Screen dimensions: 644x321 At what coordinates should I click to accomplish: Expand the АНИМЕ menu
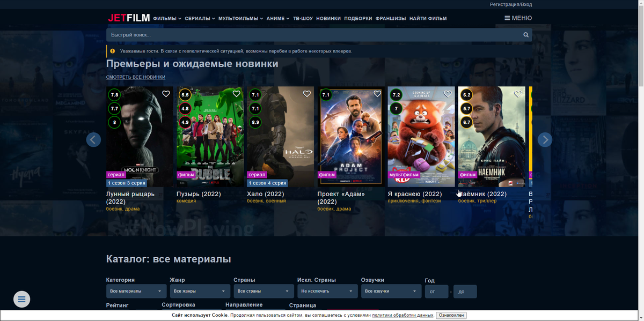[x=278, y=18]
